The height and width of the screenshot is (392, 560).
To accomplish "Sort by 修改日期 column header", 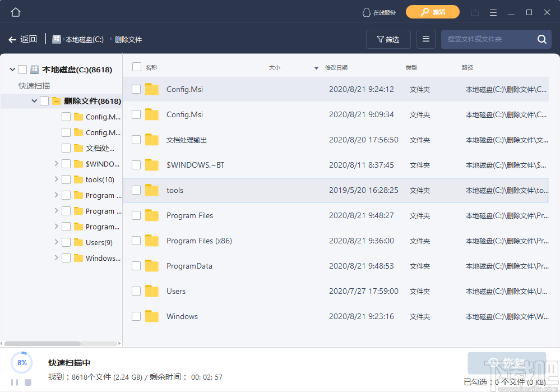I will 336,67.
